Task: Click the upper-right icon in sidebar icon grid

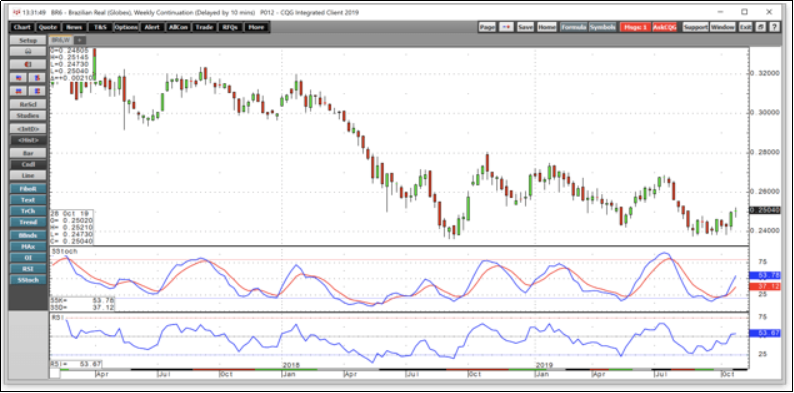Action: point(37,77)
